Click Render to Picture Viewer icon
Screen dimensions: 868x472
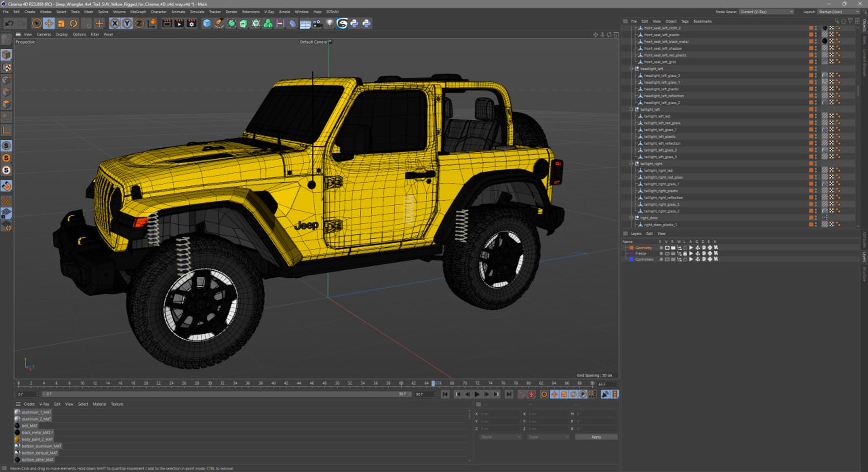(179, 24)
